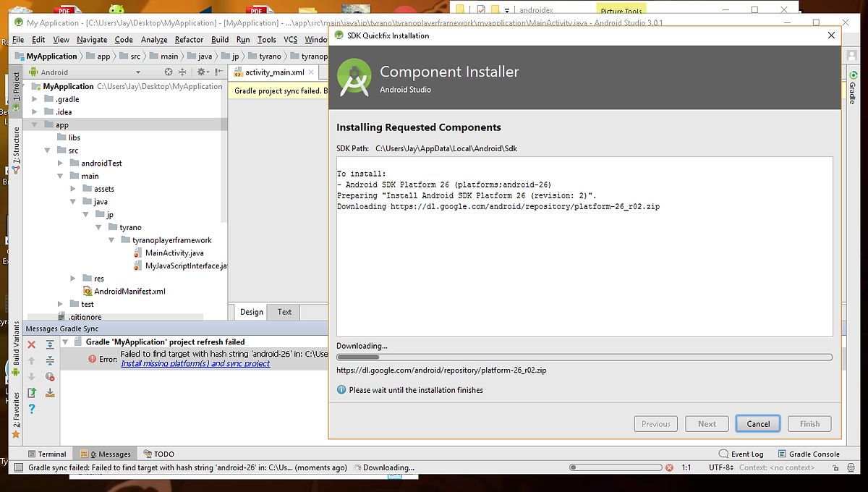Click the blue info icon in installer dialog
The height and width of the screenshot is (492, 868).
click(x=341, y=389)
